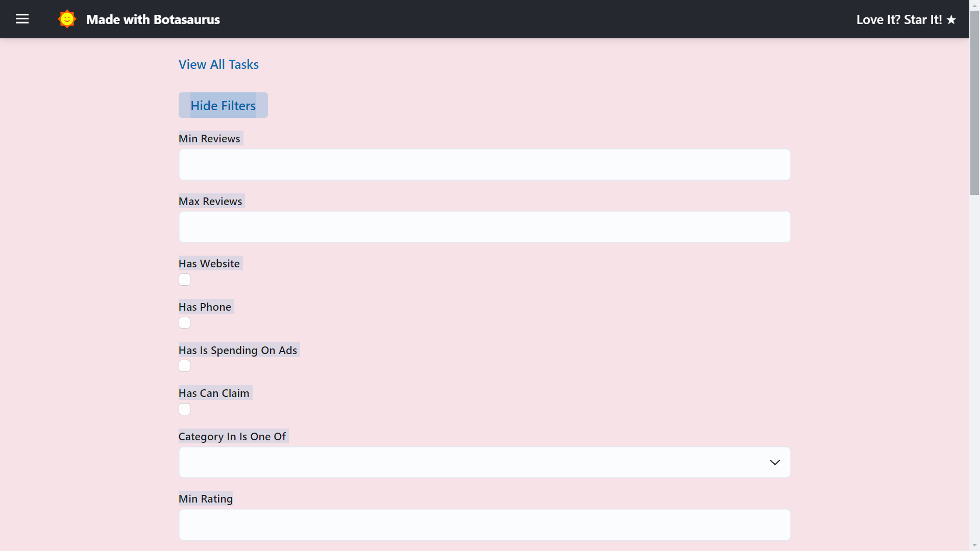This screenshot has width=980, height=551.
Task: Click into the Min Rating field
Action: [484, 524]
